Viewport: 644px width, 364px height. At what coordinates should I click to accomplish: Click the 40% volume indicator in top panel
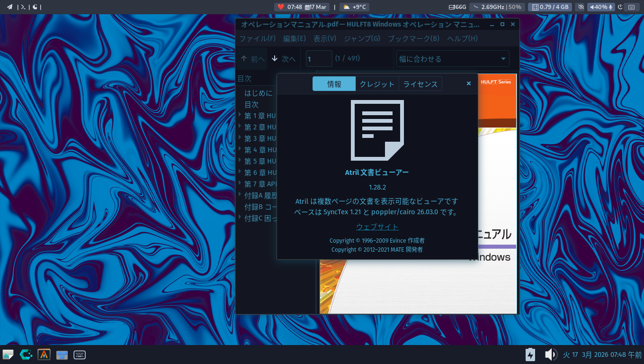(x=601, y=7)
